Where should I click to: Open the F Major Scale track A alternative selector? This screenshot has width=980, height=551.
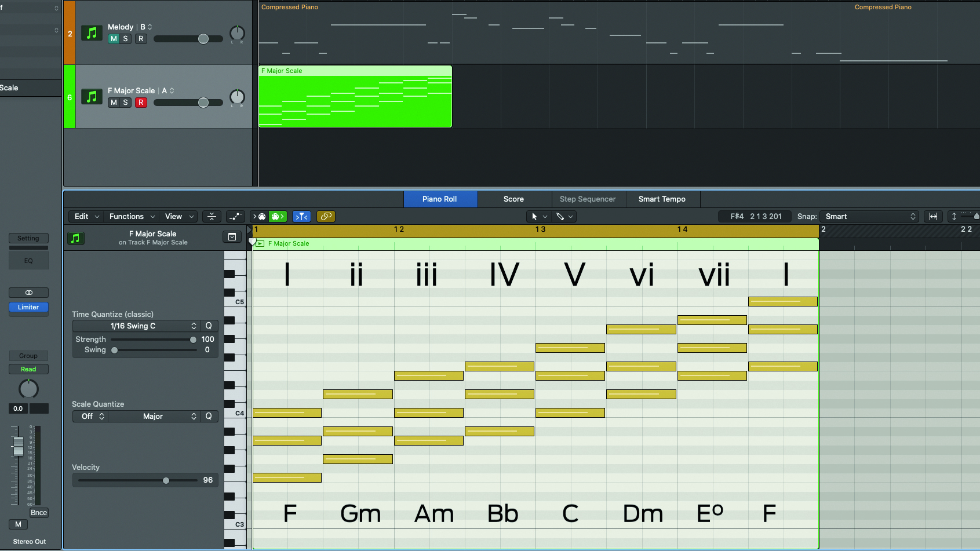[x=168, y=90]
